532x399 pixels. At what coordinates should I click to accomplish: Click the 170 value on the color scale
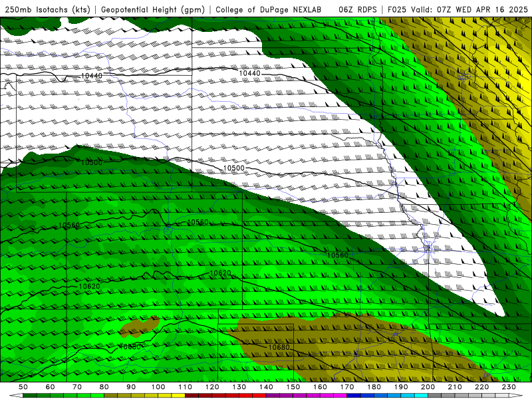coord(347,387)
